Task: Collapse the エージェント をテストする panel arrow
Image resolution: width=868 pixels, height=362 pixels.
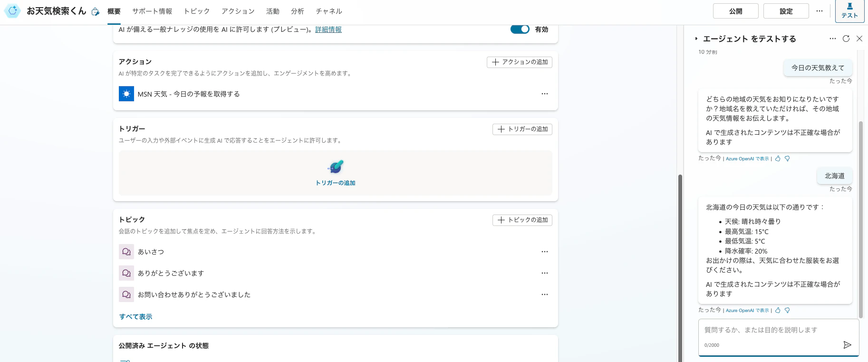Action: coord(696,39)
